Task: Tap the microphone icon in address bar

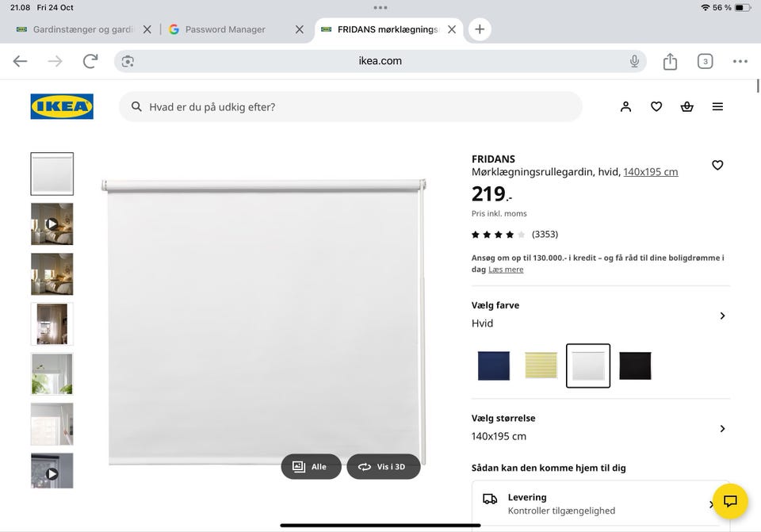Action: 634,61
